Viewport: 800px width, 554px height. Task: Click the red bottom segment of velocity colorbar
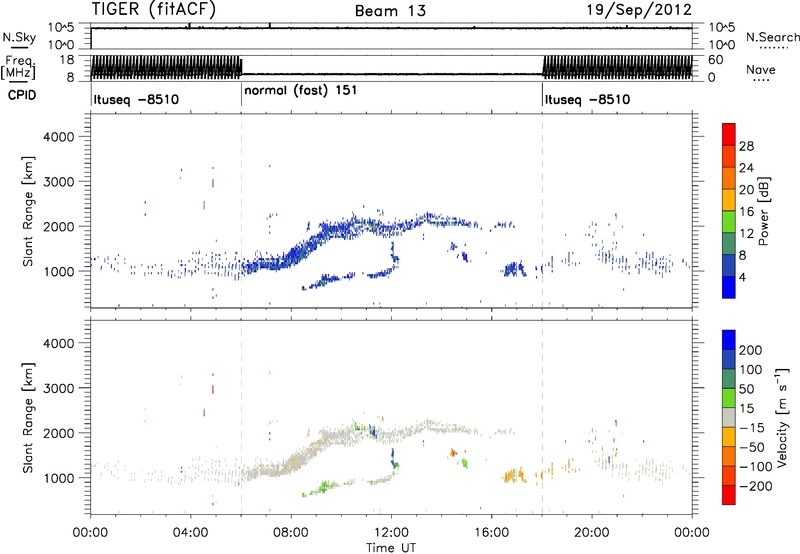click(729, 495)
